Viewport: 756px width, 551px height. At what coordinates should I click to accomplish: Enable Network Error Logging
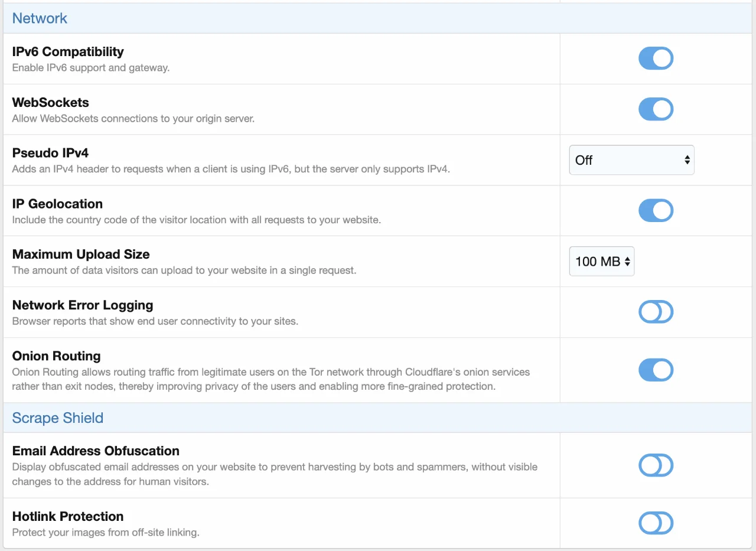pos(656,312)
